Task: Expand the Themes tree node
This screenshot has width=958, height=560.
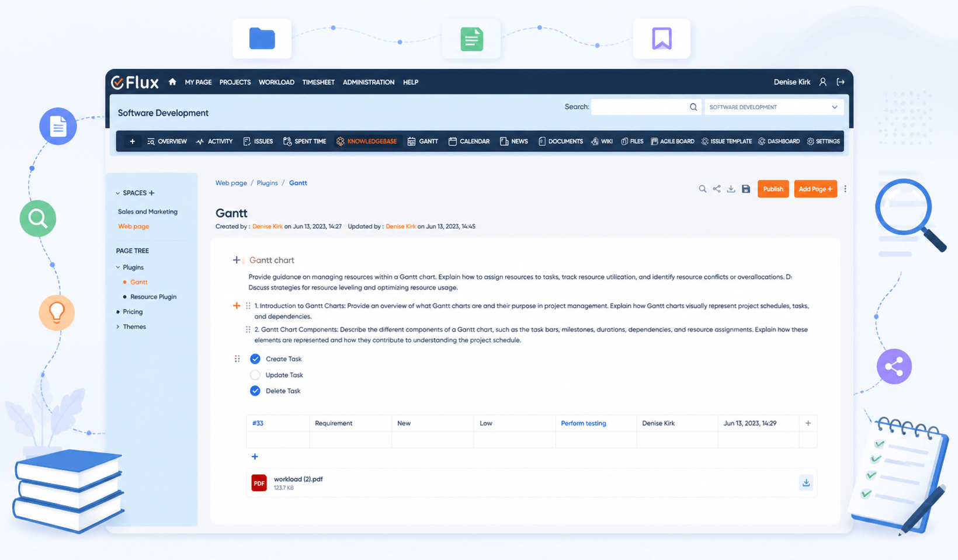Action: pyautogui.click(x=118, y=326)
